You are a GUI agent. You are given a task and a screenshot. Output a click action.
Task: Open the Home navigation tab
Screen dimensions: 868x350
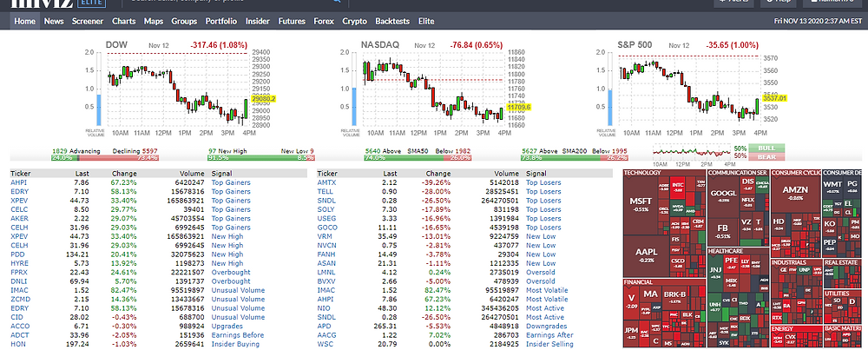(x=25, y=21)
